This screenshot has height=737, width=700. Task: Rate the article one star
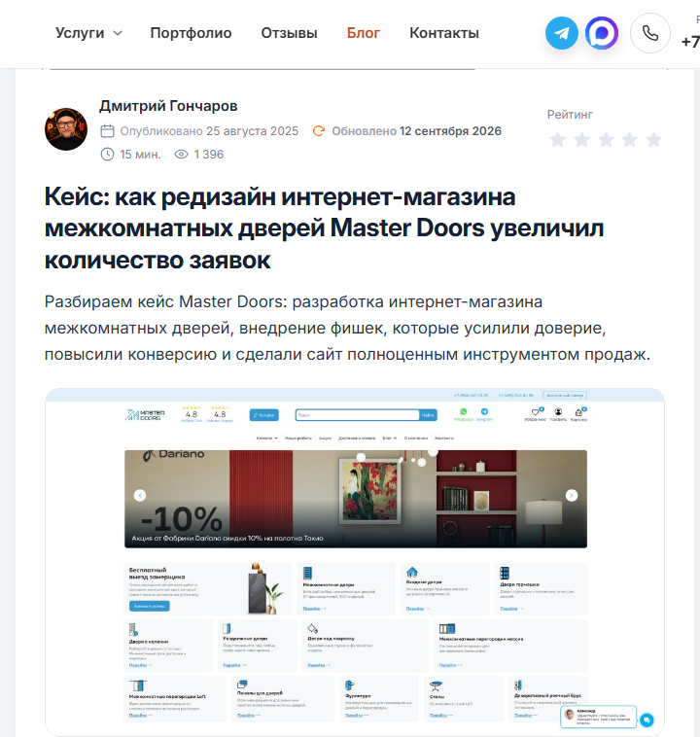558,140
